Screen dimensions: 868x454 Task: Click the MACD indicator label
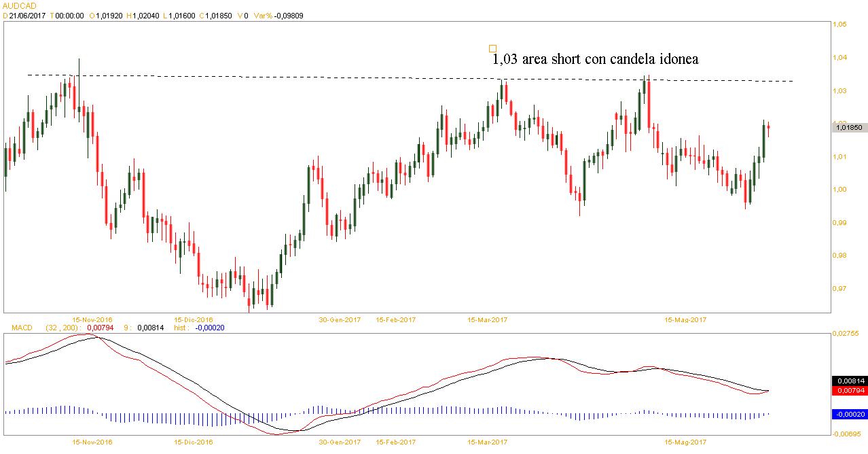coord(20,328)
